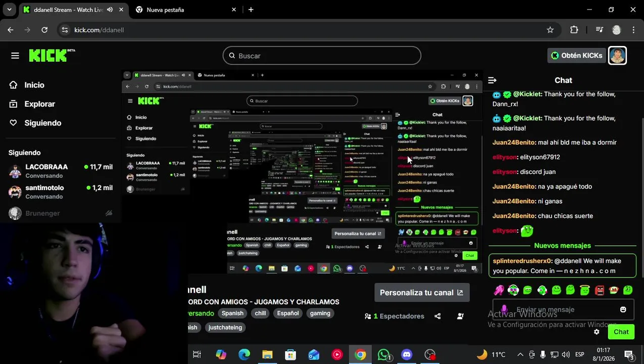Click '1 Espectadores' viewer count

pos(394,316)
